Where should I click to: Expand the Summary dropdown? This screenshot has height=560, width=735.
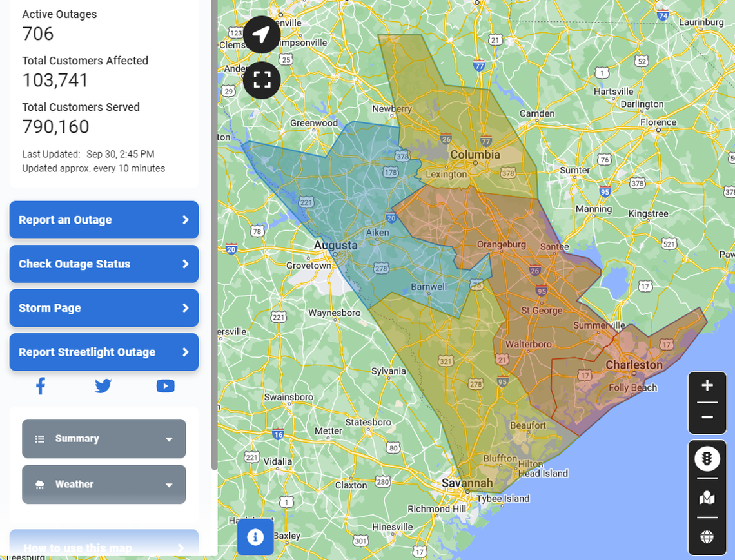(x=104, y=438)
